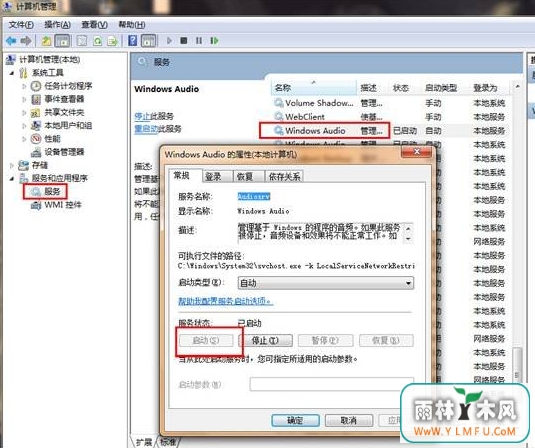The height and width of the screenshot is (448, 535).
Task: Open Device Manager (设备管理器) tree item
Action: (57, 152)
